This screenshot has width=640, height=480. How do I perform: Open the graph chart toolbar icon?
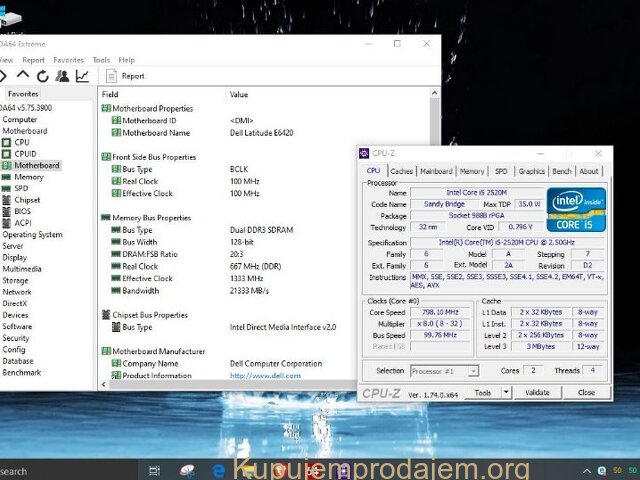point(82,75)
